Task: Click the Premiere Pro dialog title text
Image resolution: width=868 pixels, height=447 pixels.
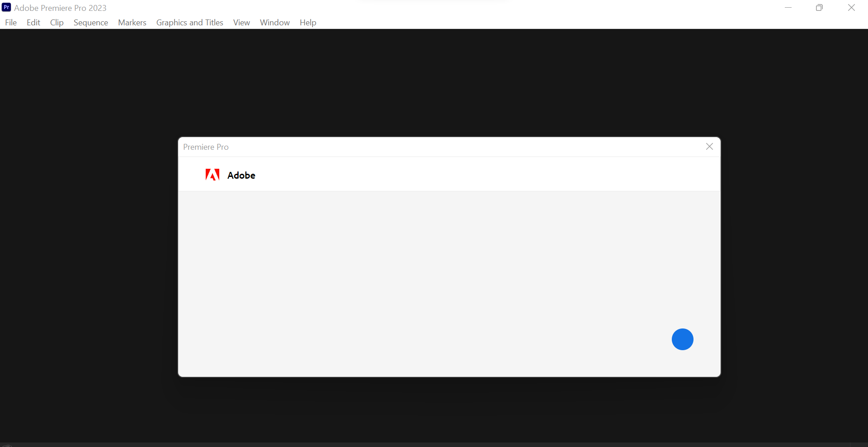Action: [206, 147]
